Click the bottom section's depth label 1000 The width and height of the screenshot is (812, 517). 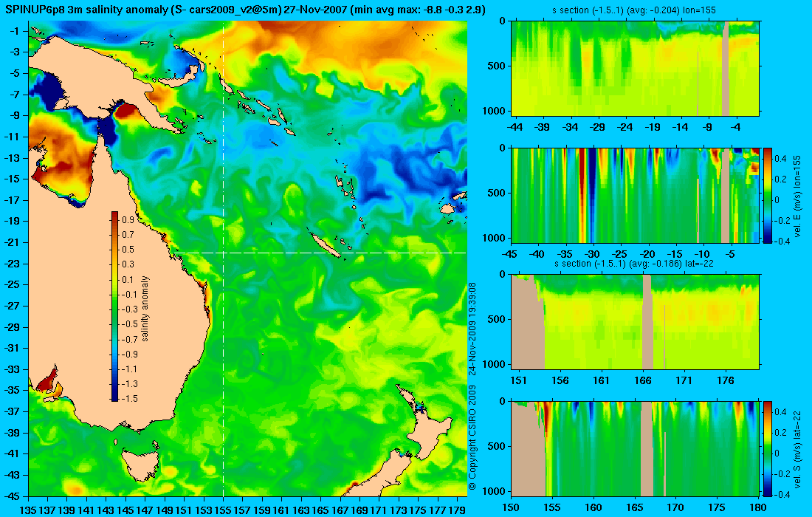point(495,491)
